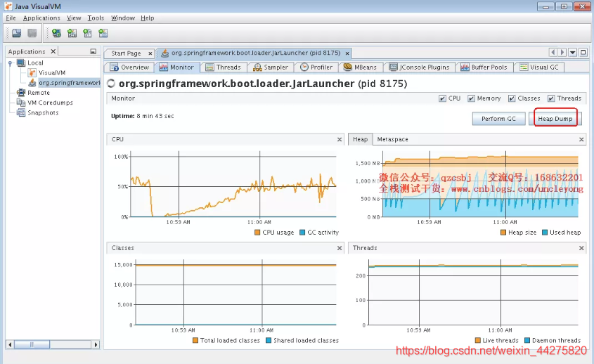The image size is (594, 364).
Task: Click the Heap Dump button
Action: (555, 119)
